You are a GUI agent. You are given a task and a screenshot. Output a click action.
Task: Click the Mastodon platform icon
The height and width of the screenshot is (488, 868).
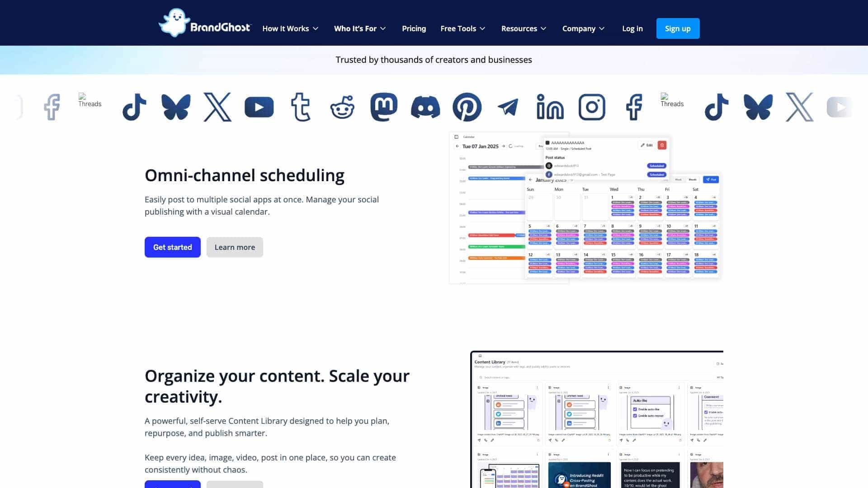[384, 107]
